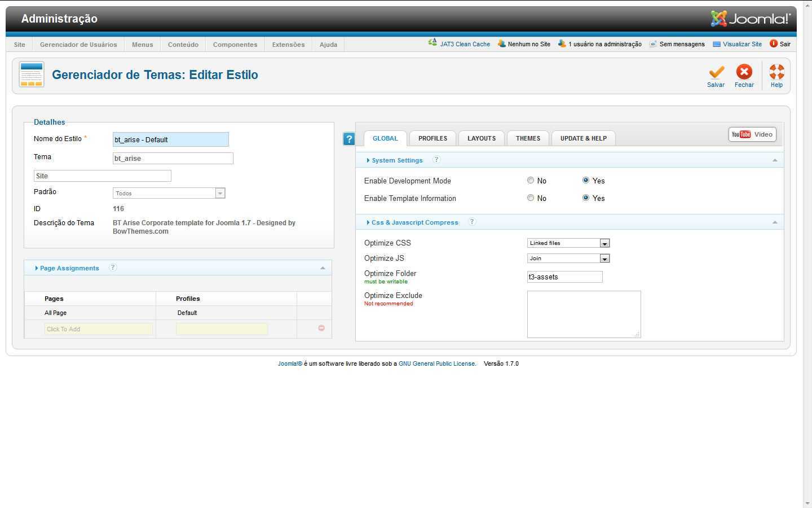Click the red remove icon in Page Assignments row
The image size is (812, 508).
(x=321, y=328)
